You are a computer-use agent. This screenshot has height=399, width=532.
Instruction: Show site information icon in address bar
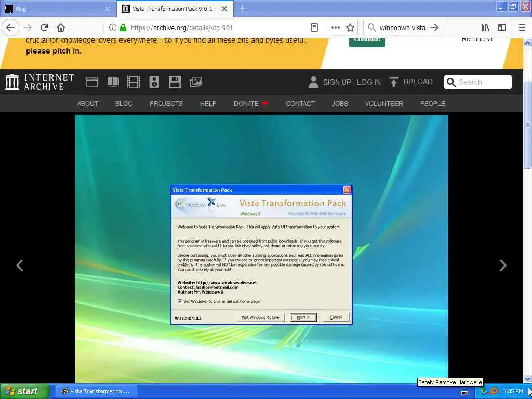(x=113, y=28)
